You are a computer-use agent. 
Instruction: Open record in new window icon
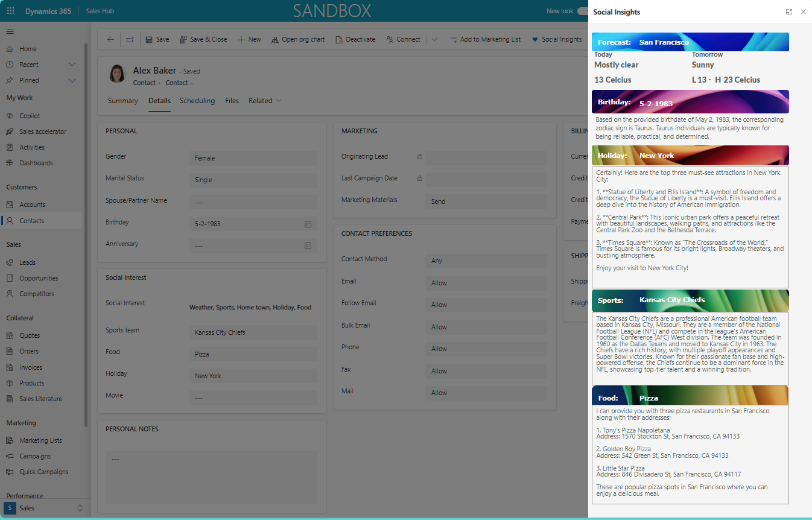tap(130, 39)
